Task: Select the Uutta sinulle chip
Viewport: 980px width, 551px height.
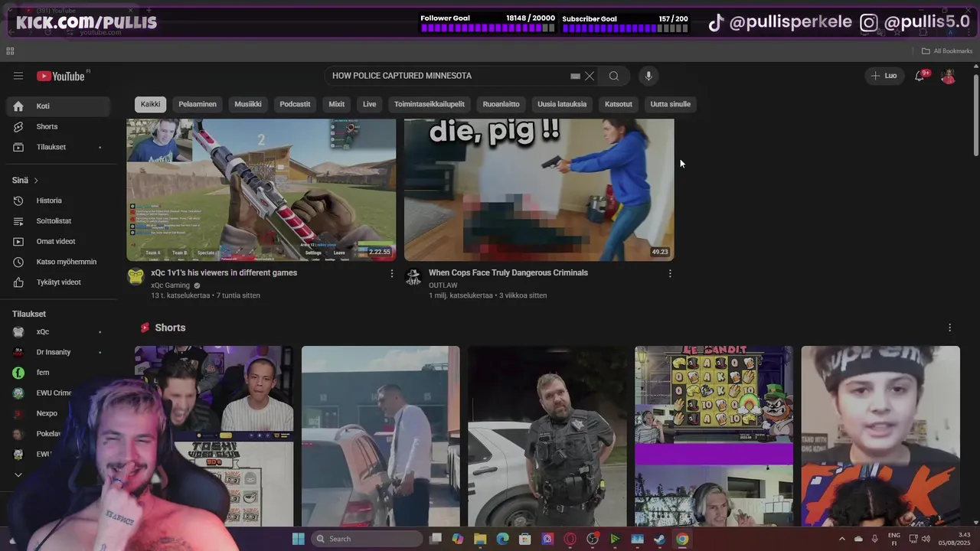Action: coord(671,104)
